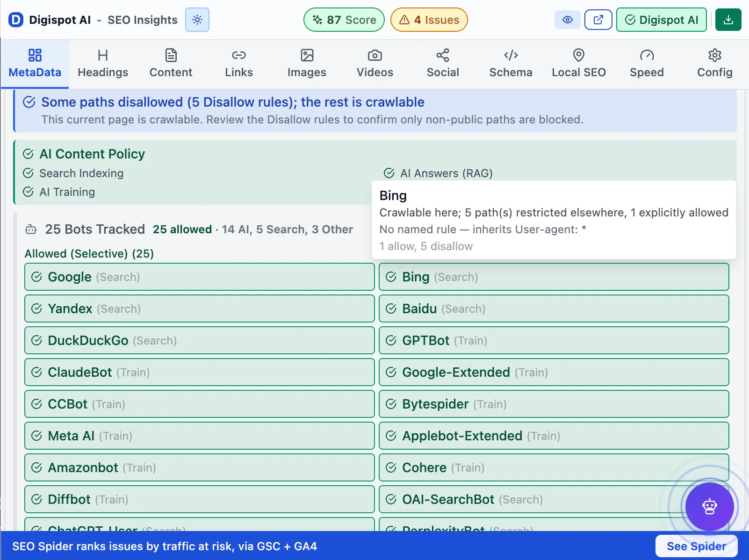Screen dimensions: 749x560
Task: Click the Baidu (Search) bot entry
Action: tap(554, 309)
